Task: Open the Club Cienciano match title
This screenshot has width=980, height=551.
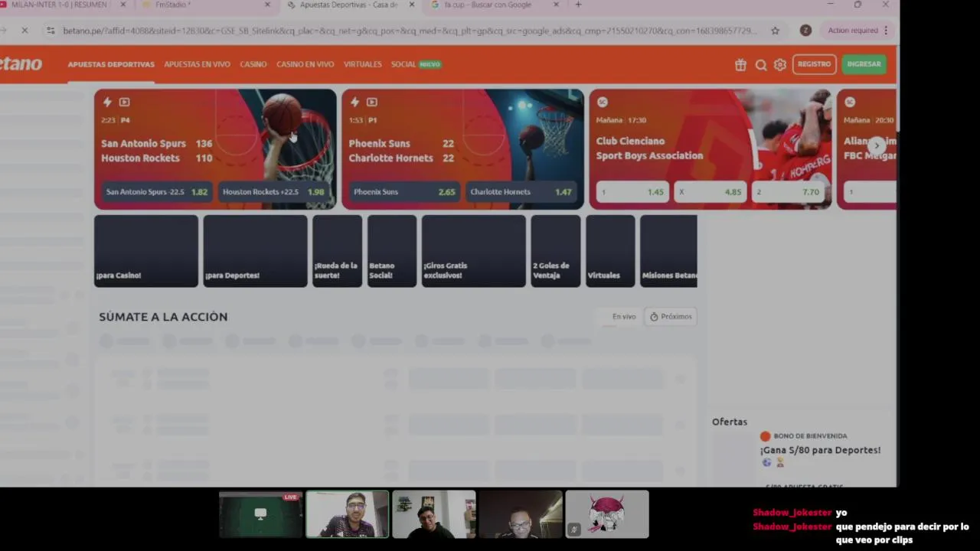Action: point(630,141)
